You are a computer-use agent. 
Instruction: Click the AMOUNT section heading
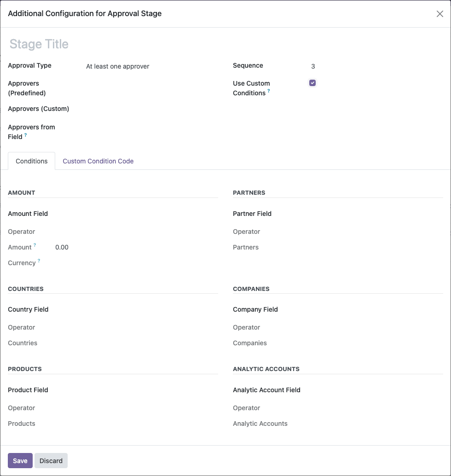pos(22,193)
